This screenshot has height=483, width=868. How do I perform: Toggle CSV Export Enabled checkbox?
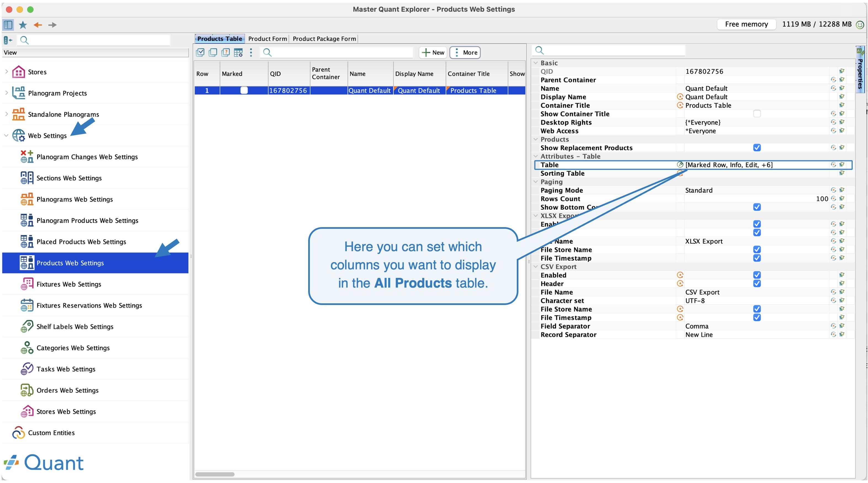(x=757, y=275)
